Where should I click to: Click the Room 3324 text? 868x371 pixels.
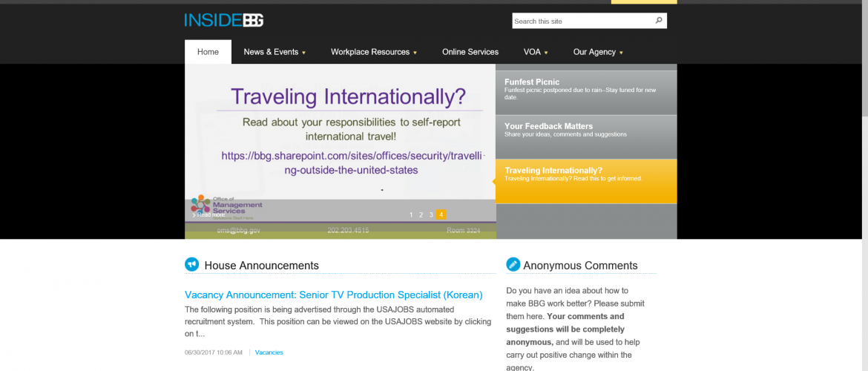click(x=464, y=230)
